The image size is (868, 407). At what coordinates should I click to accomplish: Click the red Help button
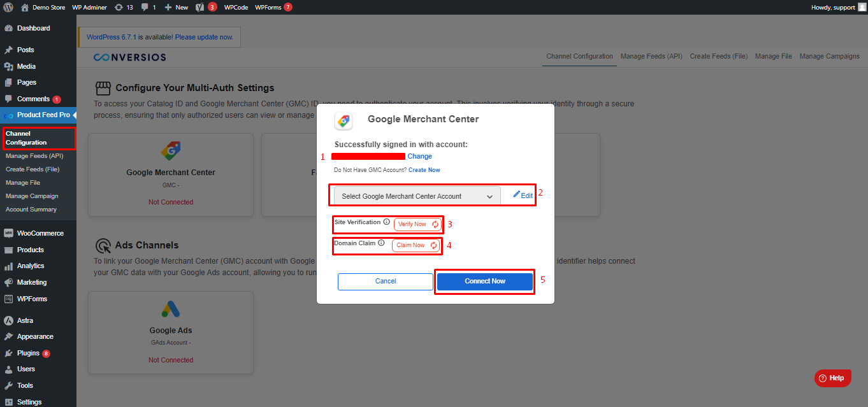coord(832,378)
